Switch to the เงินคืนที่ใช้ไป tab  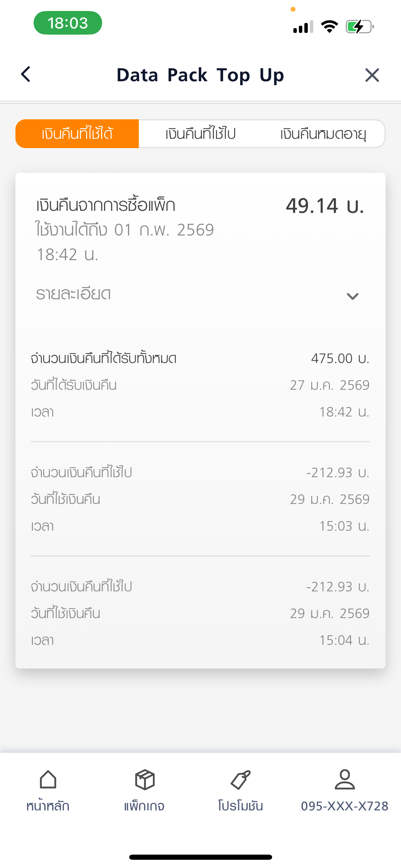(200, 134)
